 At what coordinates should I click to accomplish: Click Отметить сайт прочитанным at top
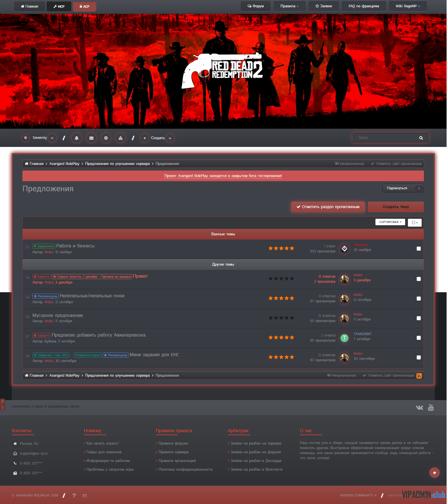tap(396, 164)
